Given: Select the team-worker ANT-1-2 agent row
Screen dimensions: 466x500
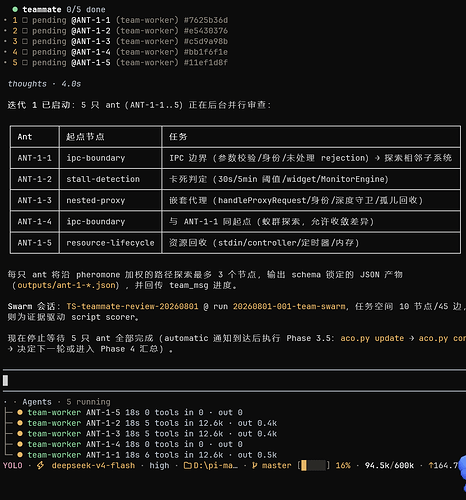Looking at the screenshot, I should click(x=147, y=423).
